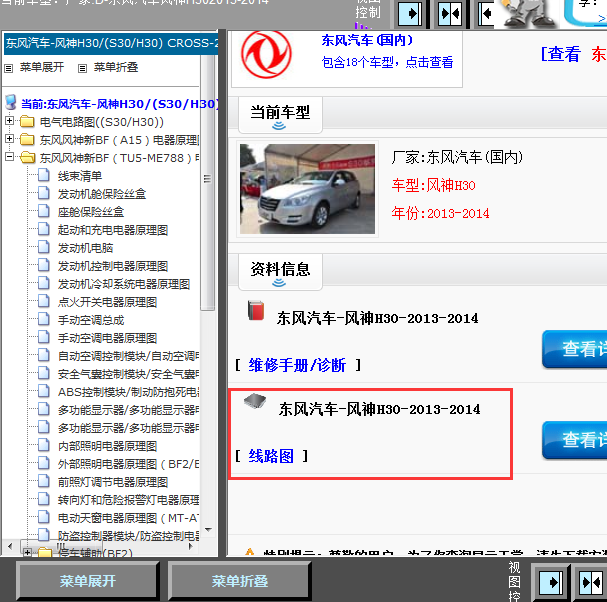The height and width of the screenshot is (602, 607).
Task: Click 包含18个车型,点击查看 link
Action: coord(387,62)
